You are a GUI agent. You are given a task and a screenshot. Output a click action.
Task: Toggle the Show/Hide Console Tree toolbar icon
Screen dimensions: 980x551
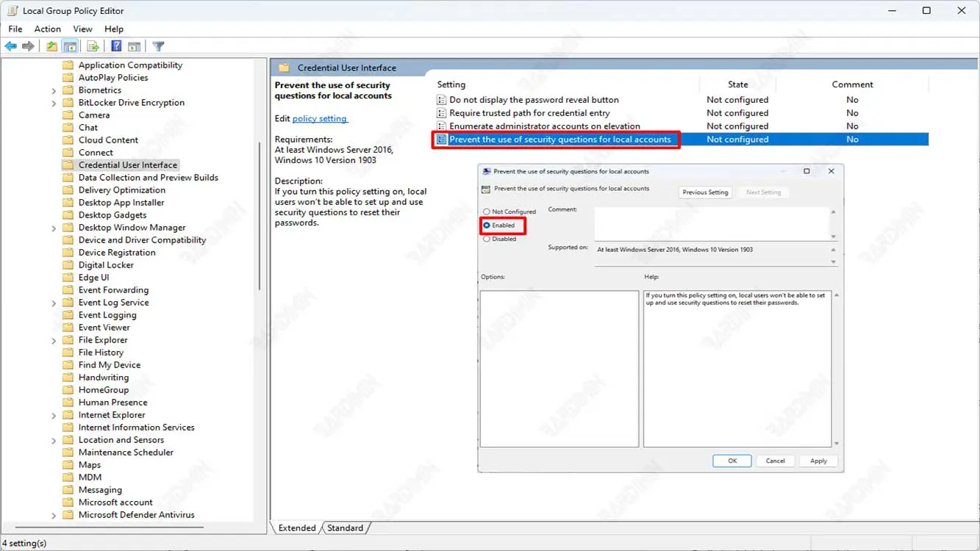click(71, 46)
